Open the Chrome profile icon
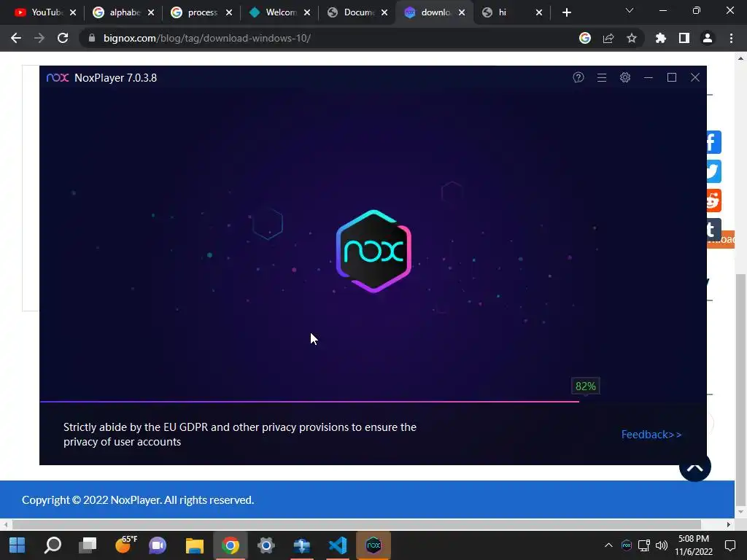 708,38
